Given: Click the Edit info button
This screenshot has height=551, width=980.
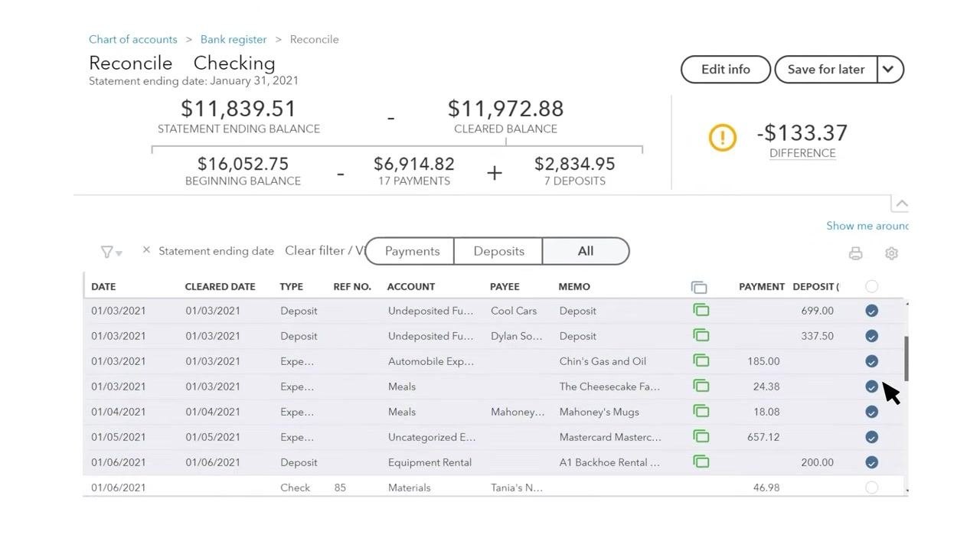Looking at the screenshot, I should coord(726,69).
